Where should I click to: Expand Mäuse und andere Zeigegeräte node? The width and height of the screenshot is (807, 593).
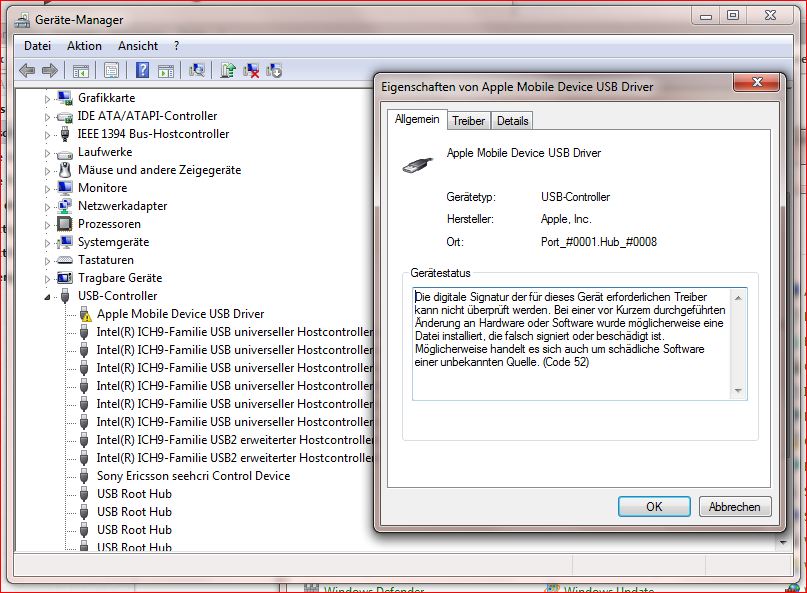tap(47, 171)
